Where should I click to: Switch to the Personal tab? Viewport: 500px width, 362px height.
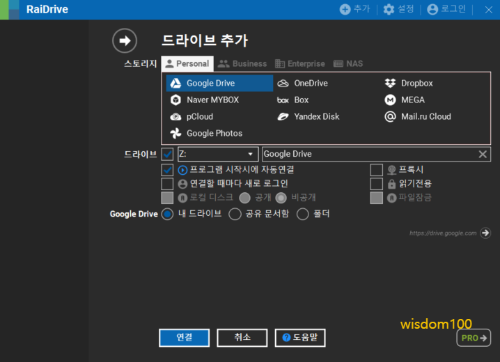coord(187,63)
